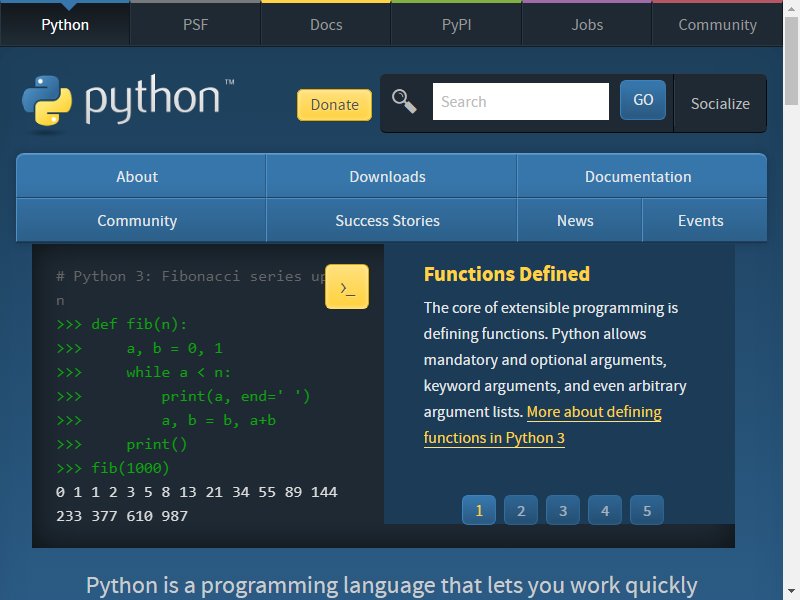800x600 pixels.
Task: Click the Search input field
Action: pyautogui.click(x=521, y=102)
